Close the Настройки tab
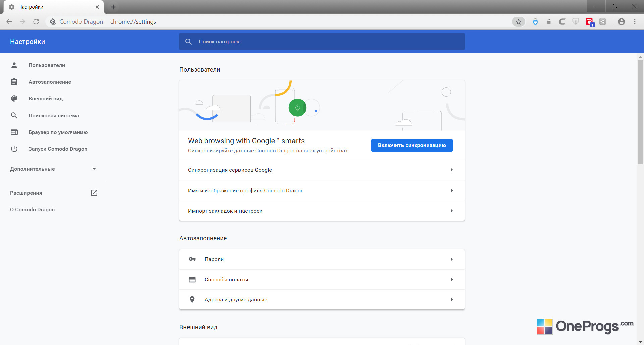 pyautogui.click(x=97, y=7)
